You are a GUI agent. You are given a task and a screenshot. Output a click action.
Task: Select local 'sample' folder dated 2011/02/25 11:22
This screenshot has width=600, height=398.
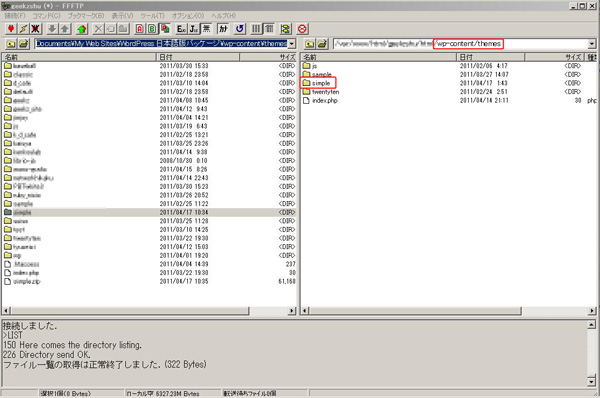[x=18, y=204]
